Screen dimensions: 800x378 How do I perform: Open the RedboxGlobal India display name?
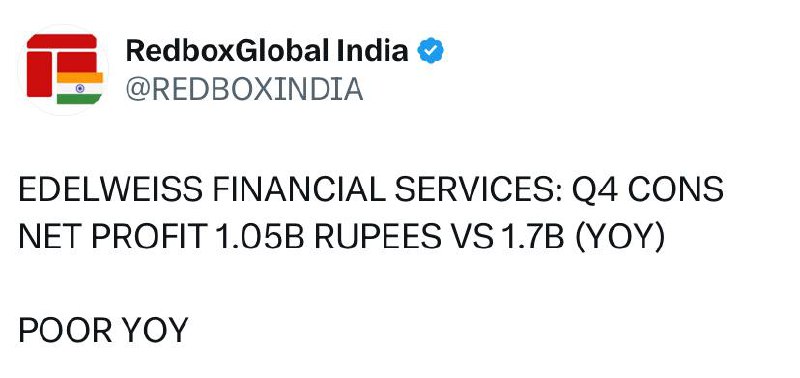tap(267, 51)
